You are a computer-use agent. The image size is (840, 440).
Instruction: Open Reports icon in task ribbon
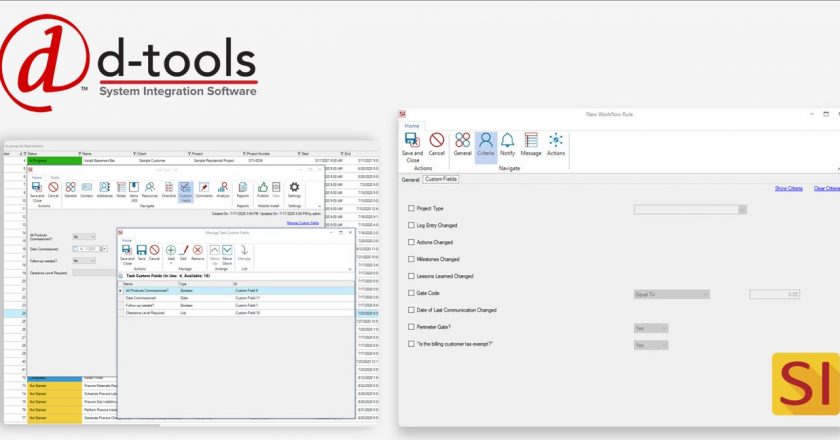click(243, 190)
